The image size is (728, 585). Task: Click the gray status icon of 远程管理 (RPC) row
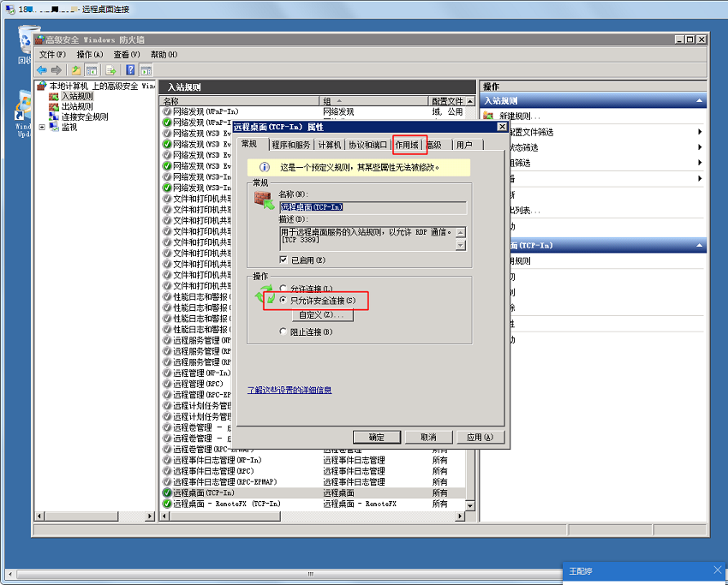167,384
